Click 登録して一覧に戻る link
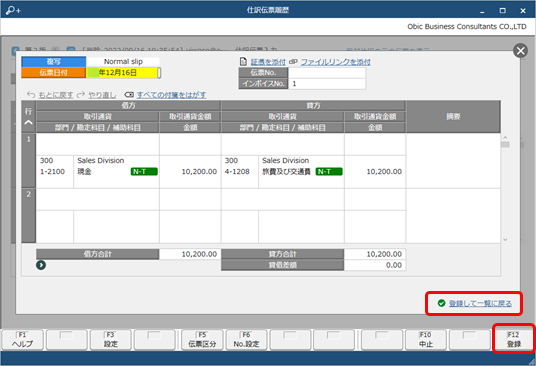The image size is (536, 366). point(480,303)
